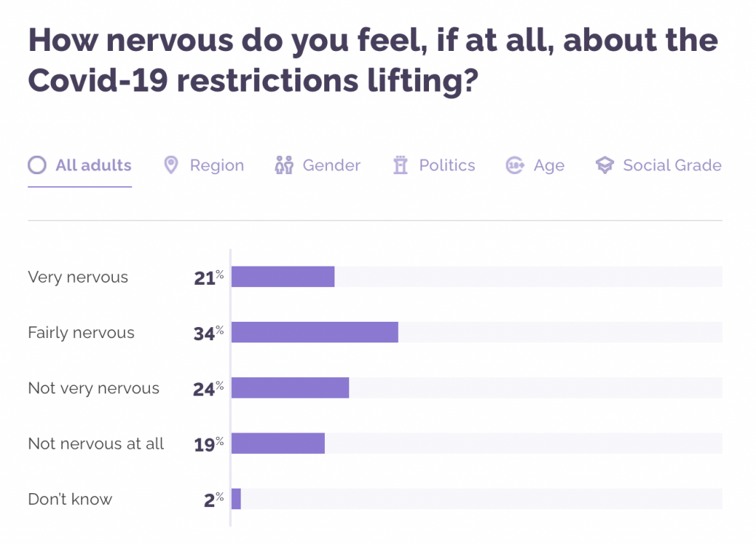
Task: Click the Region map pin icon
Action: [x=171, y=165]
